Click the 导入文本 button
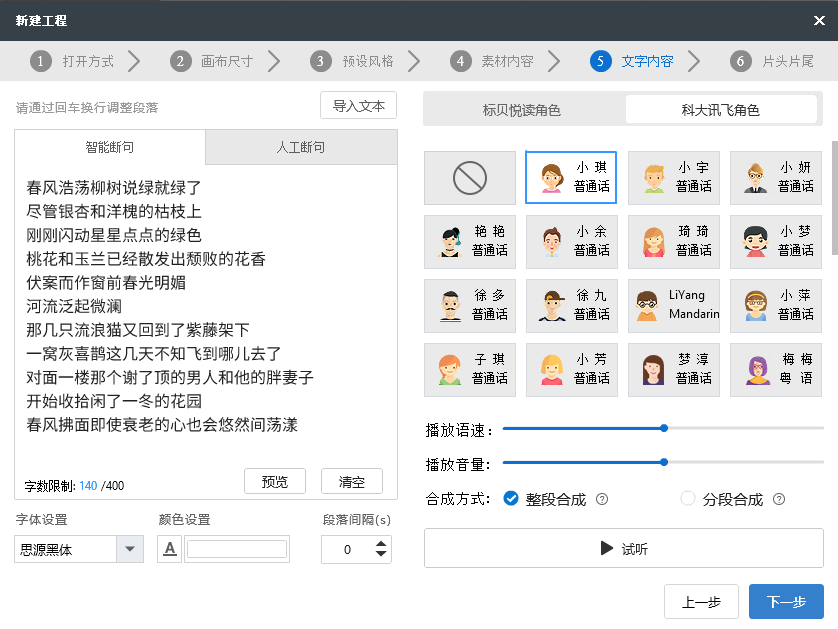Image resolution: width=838 pixels, height=629 pixels. [x=359, y=105]
